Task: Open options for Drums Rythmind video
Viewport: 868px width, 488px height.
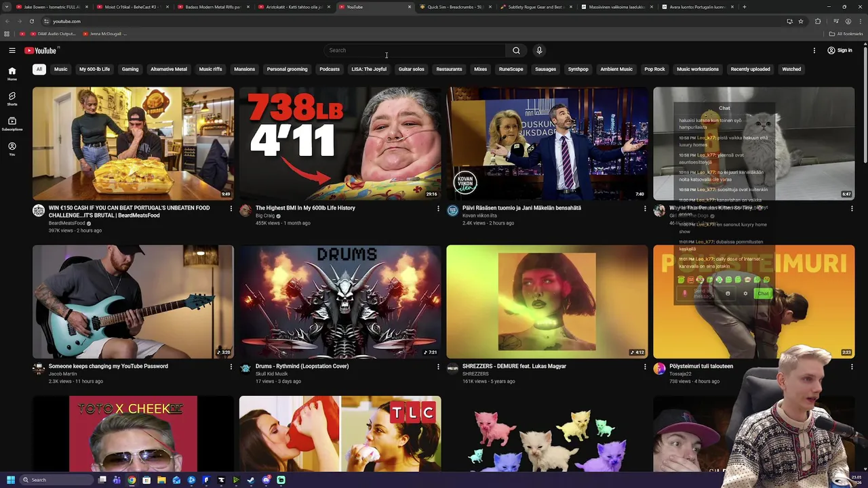Action: pyautogui.click(x=438, y=367)
